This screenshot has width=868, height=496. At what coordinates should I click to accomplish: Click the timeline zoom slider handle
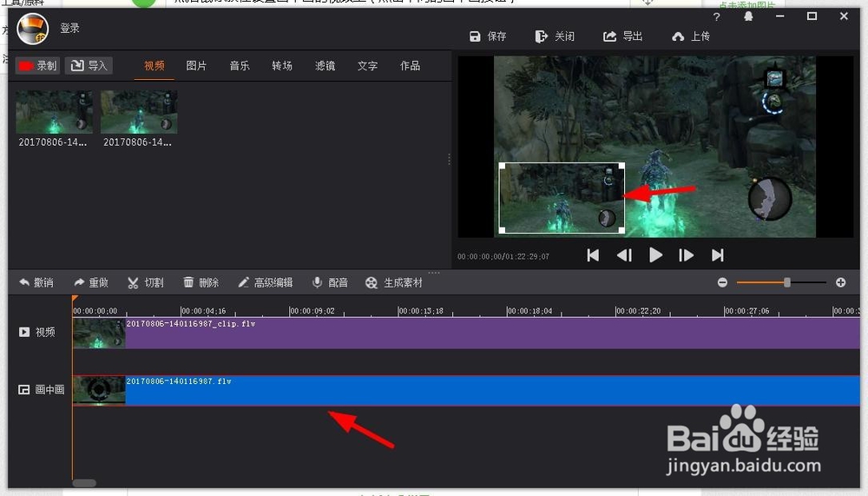[786, 282]
